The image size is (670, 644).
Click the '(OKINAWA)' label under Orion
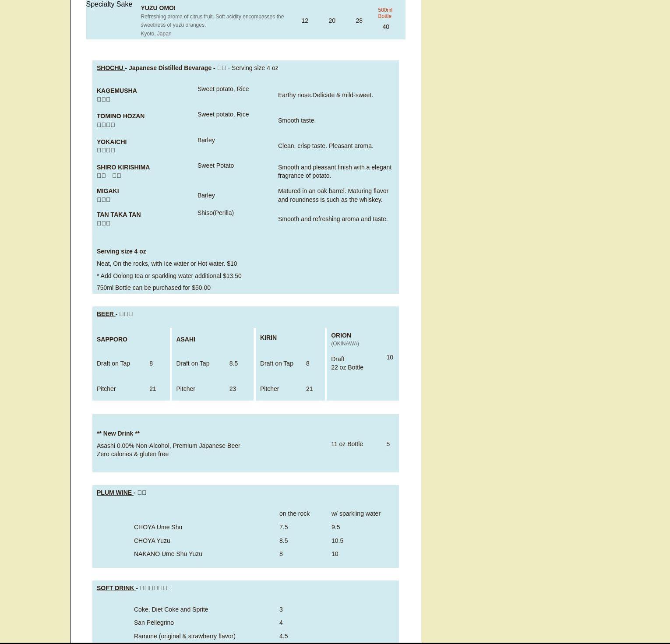[x=345, y=344]
